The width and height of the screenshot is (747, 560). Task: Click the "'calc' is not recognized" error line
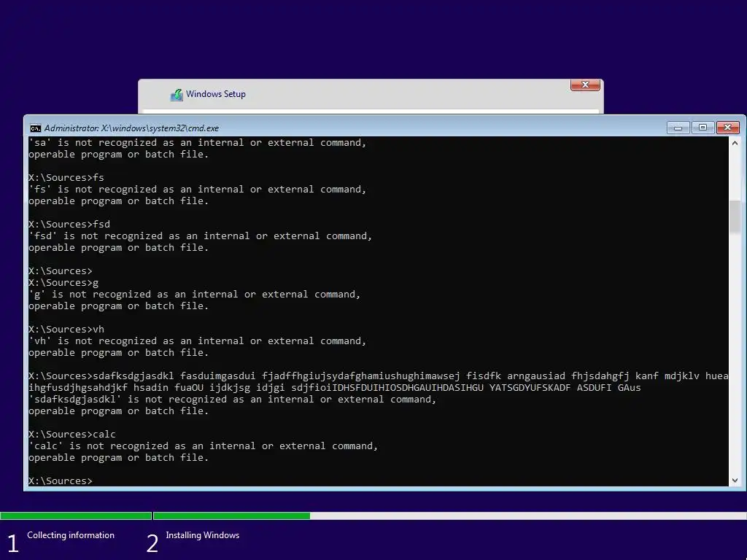pyautogui.click(x=204, y=446)
